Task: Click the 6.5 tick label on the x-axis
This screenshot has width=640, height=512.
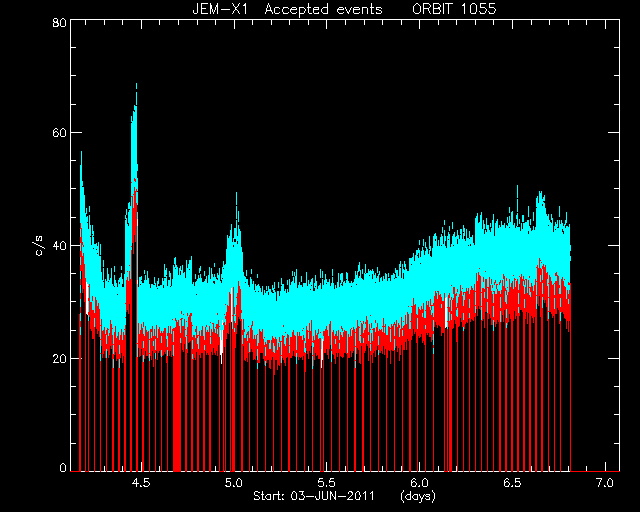Action: [512, 483]
